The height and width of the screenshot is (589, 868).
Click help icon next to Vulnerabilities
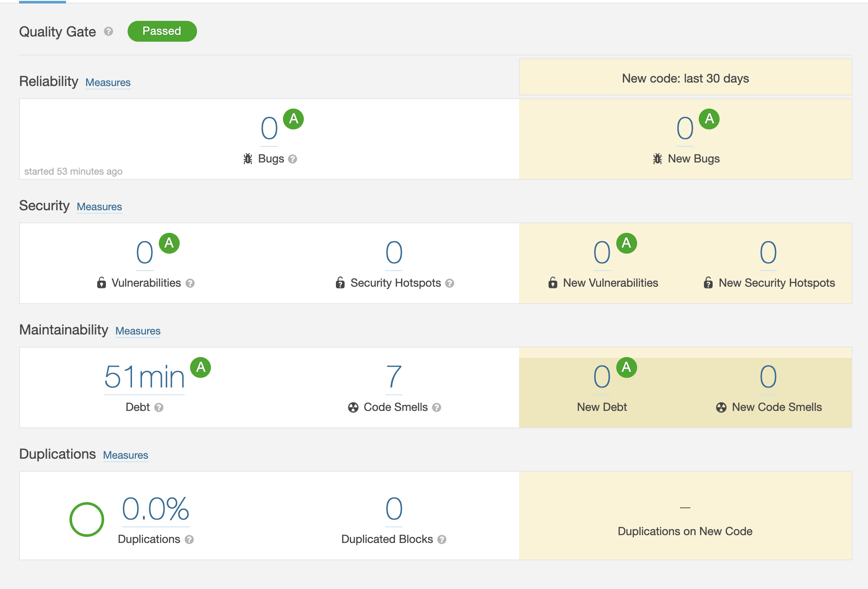[x=190, y=283]
